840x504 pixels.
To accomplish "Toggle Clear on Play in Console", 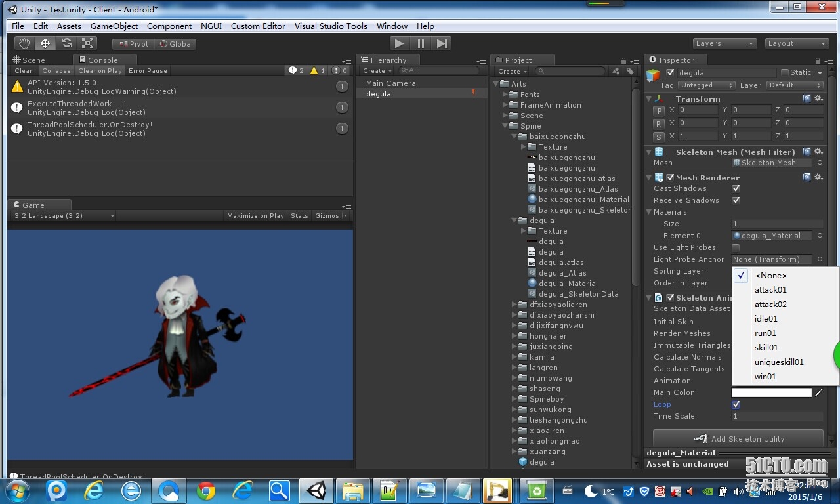I will pos(100,70).
